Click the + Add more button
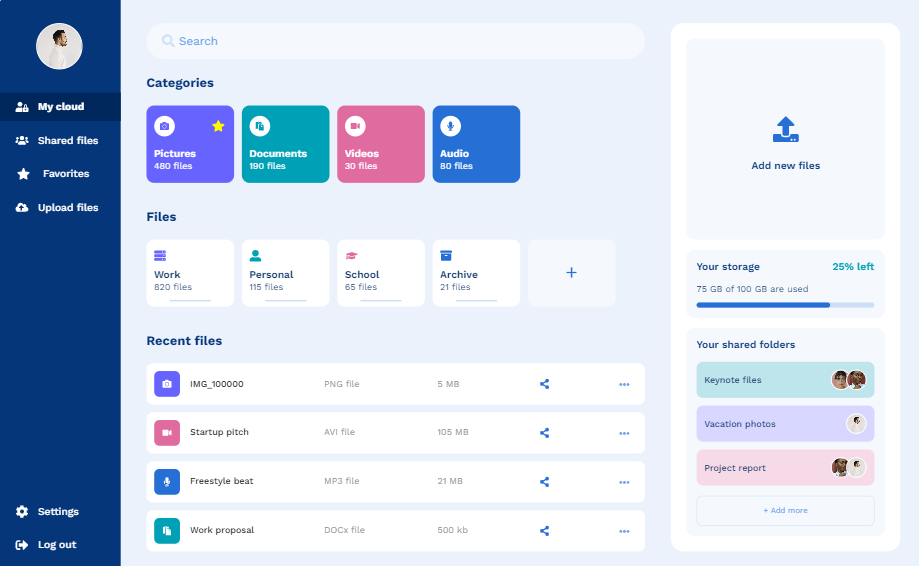This screenshot has width=919, height=566. pos(785,511)
